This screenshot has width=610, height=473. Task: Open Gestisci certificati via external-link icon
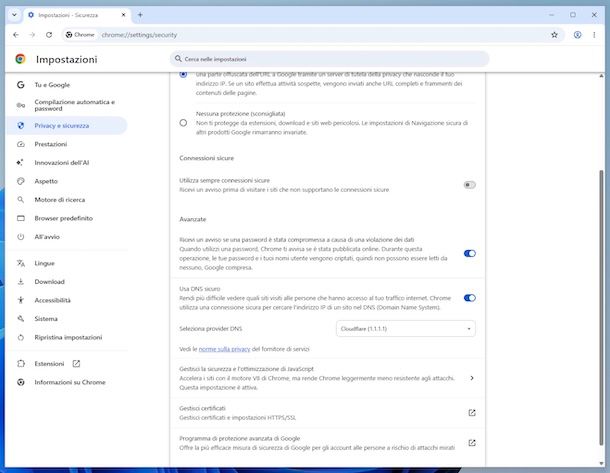coord(472,413)
